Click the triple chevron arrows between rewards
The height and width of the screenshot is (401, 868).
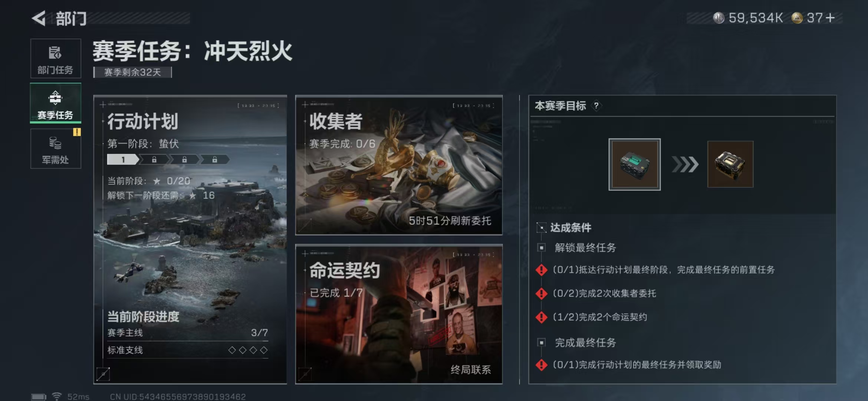click(x=685, y=164)
